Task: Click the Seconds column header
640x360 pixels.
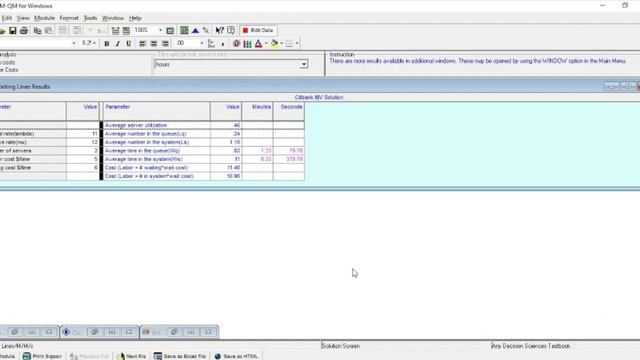Action: pos(289,111)
